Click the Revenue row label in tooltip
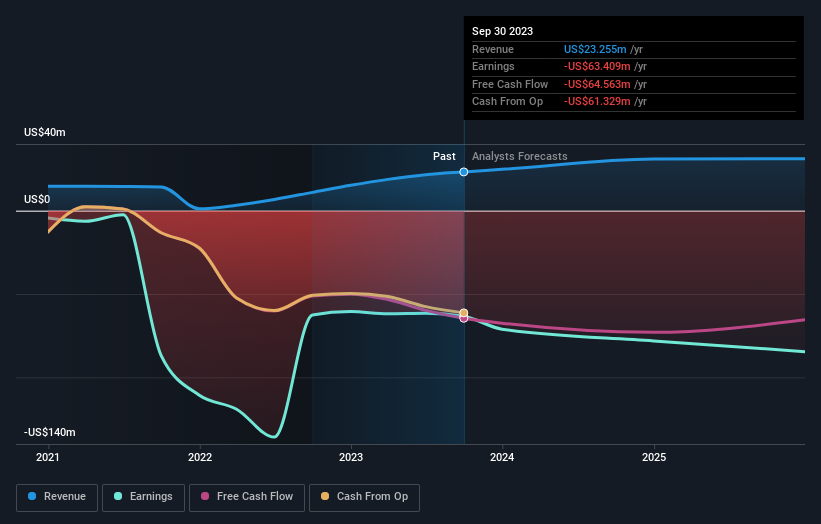 493,49
